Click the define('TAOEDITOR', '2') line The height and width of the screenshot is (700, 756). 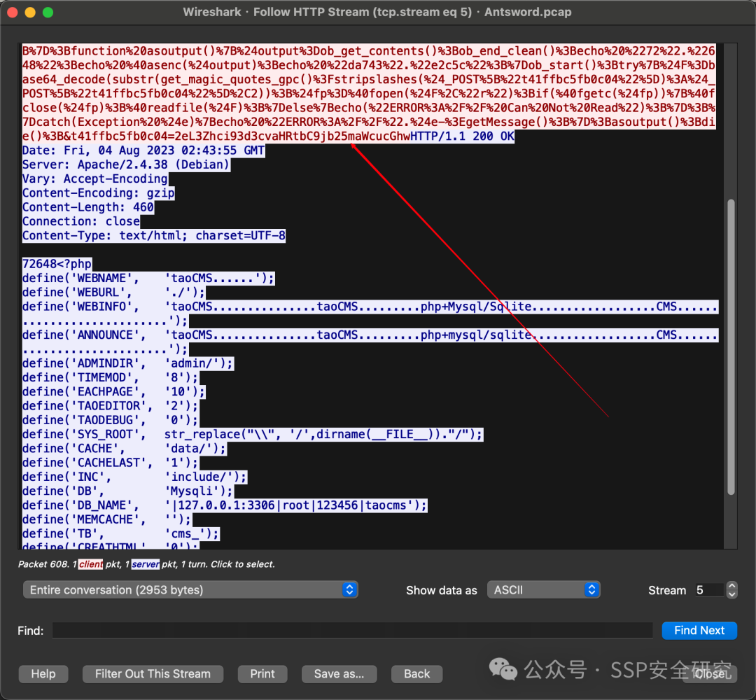click(x=111, y=406)
